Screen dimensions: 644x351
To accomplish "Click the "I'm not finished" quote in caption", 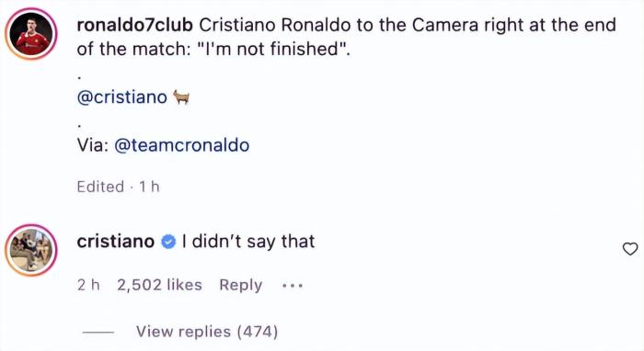I will coord(274,50).
